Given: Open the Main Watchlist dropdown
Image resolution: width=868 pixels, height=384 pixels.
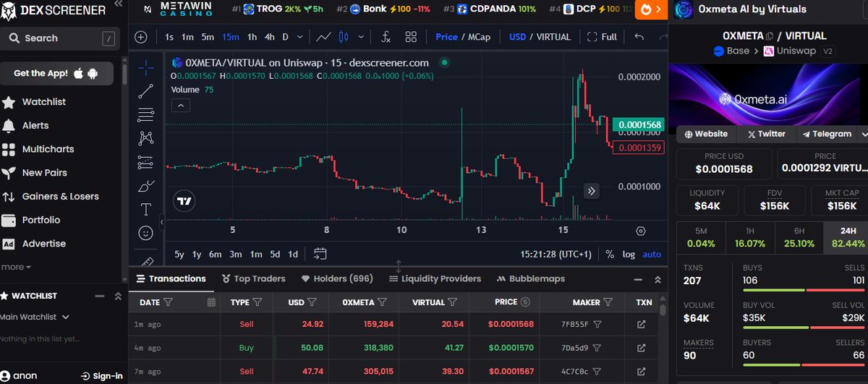Looking at the screenshot, I should [x=35, y=317].
